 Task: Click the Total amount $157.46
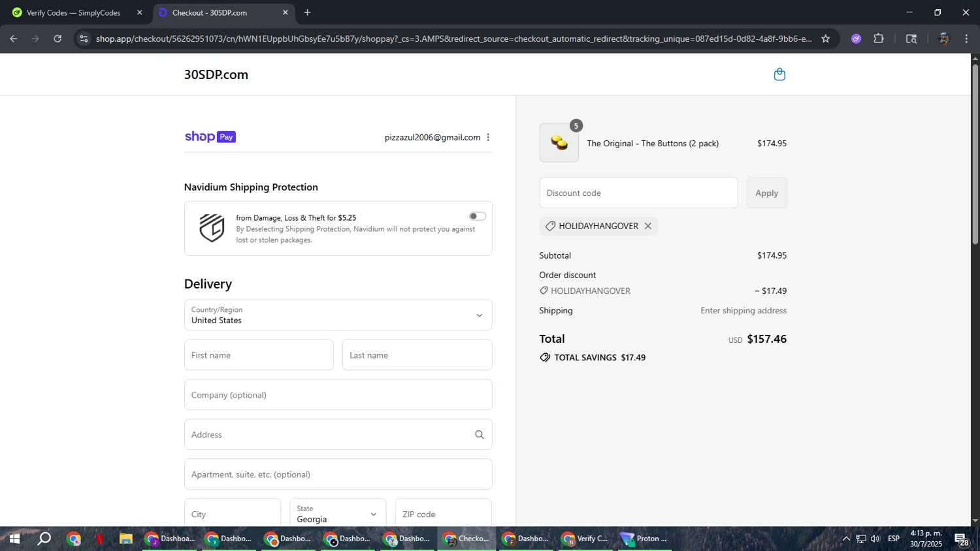(x=766, y=339)
